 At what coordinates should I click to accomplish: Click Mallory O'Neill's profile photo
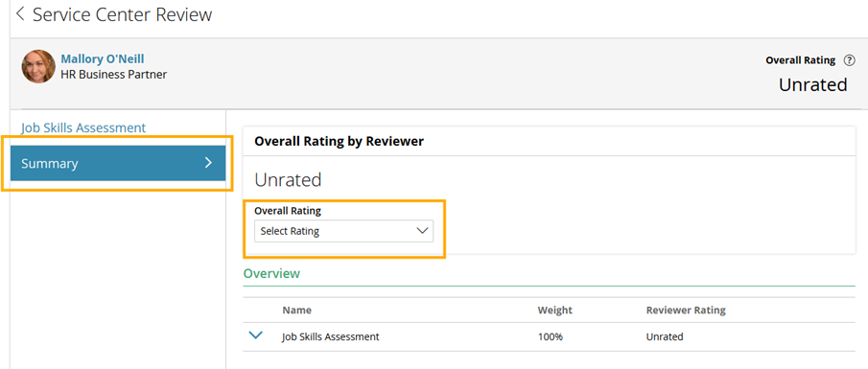pos(38,66)
